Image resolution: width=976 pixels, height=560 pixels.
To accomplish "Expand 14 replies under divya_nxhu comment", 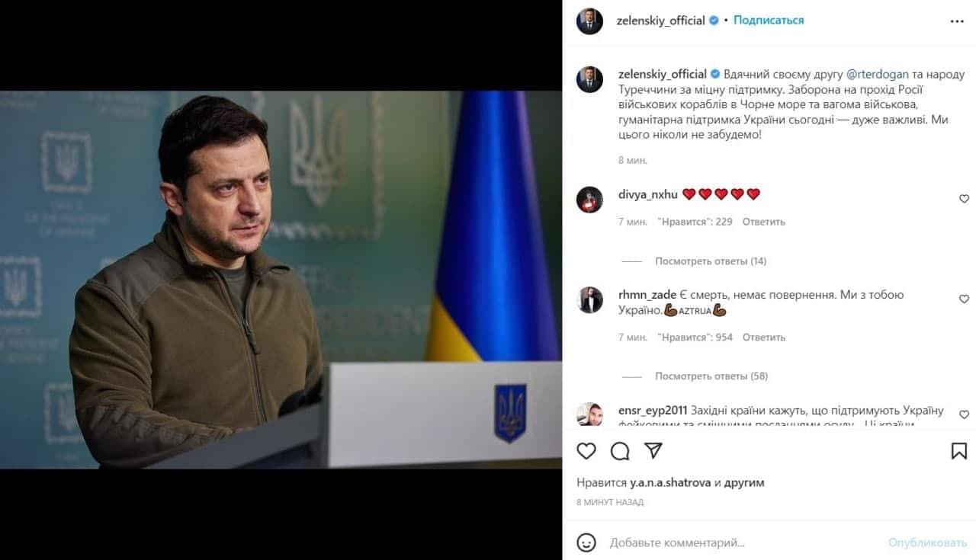I will click(x=711, y=261).
